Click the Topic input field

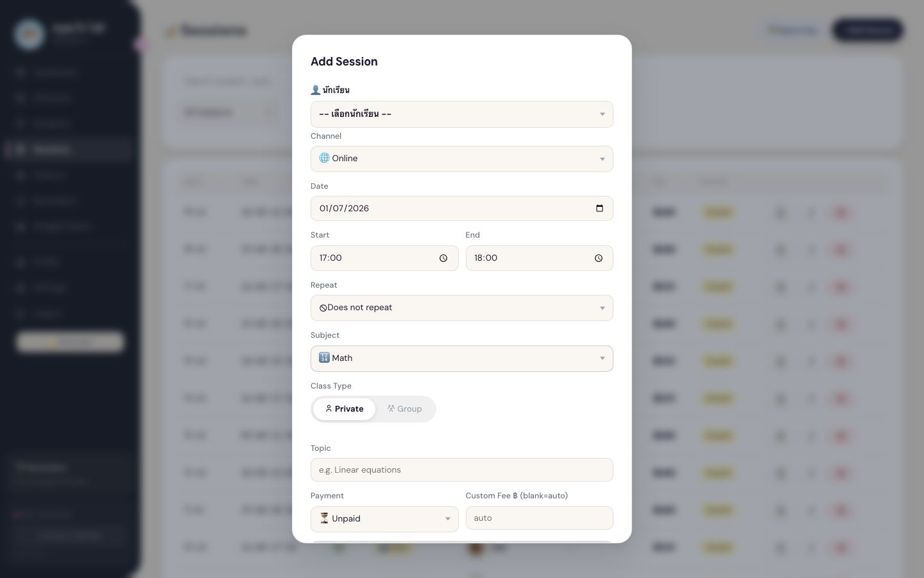pyautogui.click(x=462, y=469)
